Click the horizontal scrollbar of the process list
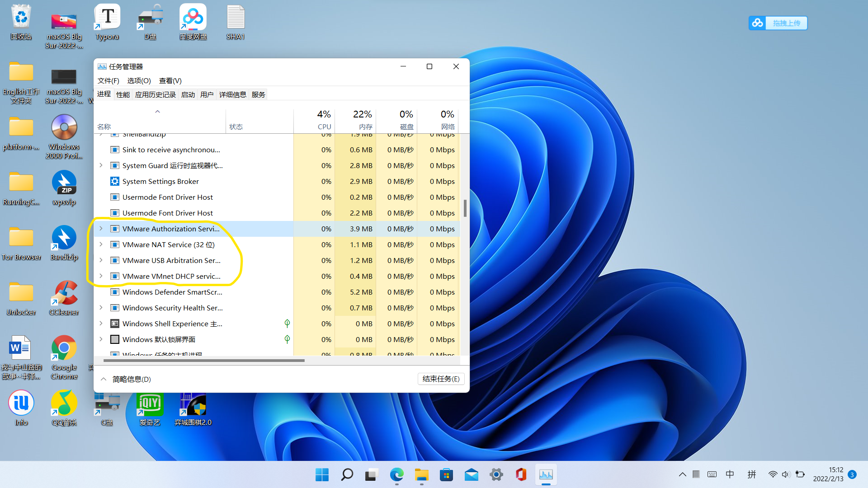Viewport: 868px width, 488px height. click(203, 361)
